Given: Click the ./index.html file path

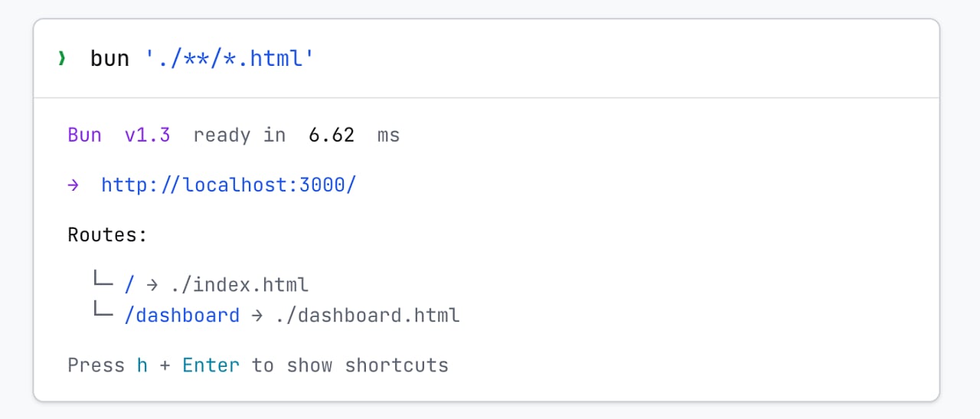Looking at the screenshot, I should (x=240, y=285).
